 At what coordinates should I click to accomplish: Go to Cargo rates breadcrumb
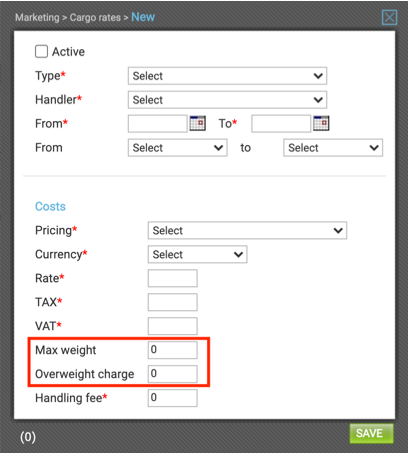pyautogui.click(x=95, y=17)
